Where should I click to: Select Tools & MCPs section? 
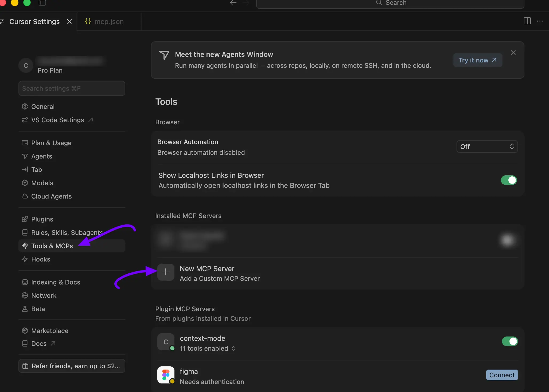(72, 246)
